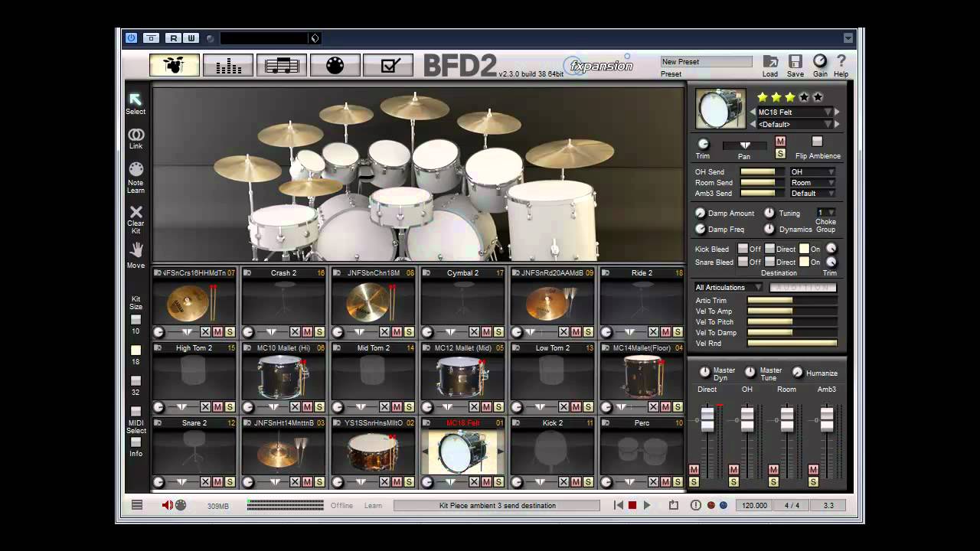Click the Gain dial icon
Viewport: 980px width, 551px height.
820,61
